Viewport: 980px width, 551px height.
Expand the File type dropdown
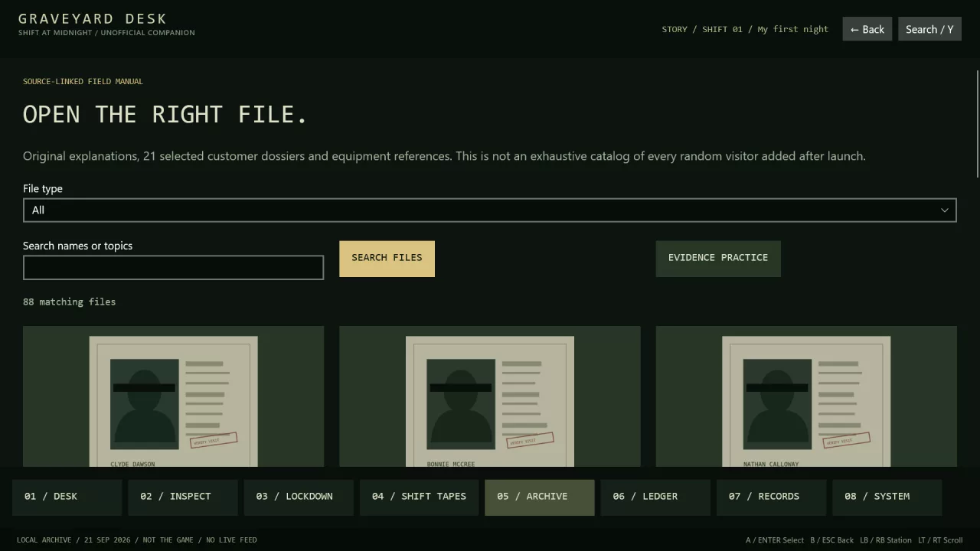(490, 210)
